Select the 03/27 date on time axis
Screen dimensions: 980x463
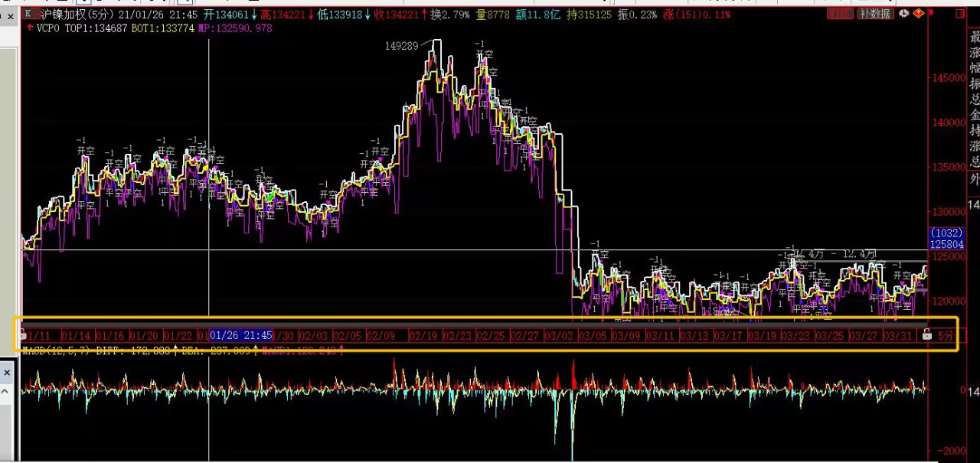864,335
